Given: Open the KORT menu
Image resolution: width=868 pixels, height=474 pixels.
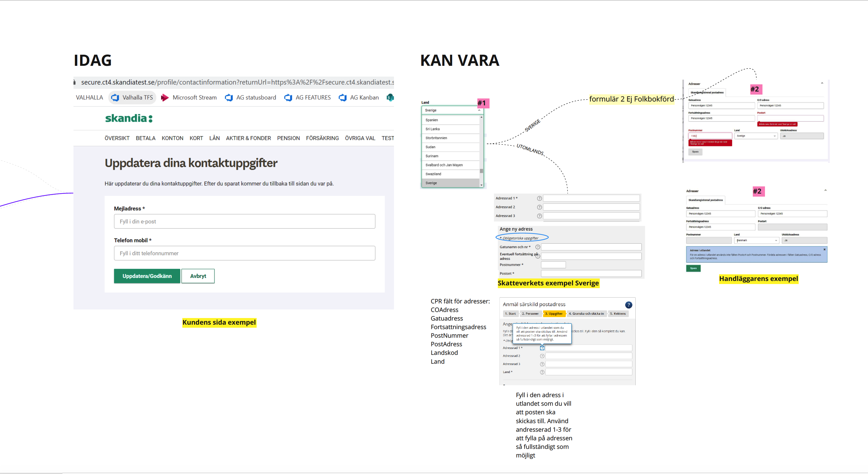Looking at the screenshot, I should click(196, 138).
